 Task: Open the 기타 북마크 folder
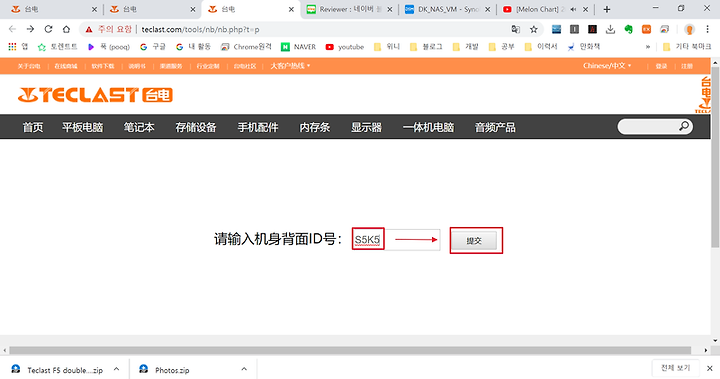(687, 47)
